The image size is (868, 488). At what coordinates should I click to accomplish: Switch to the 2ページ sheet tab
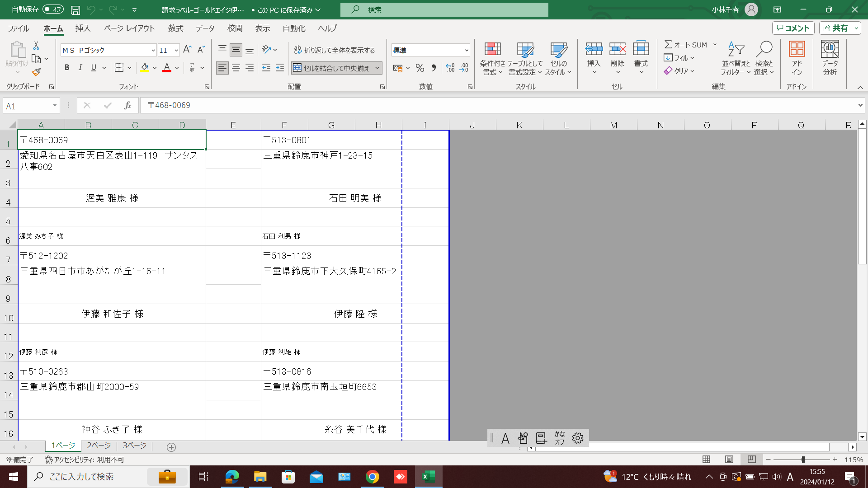tap(99, 446)
